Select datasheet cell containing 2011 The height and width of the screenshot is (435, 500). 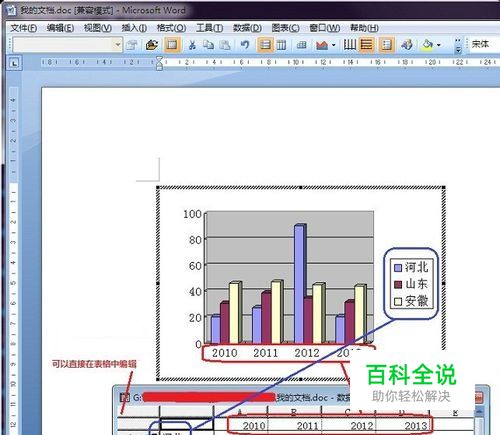tap(295, 426)
